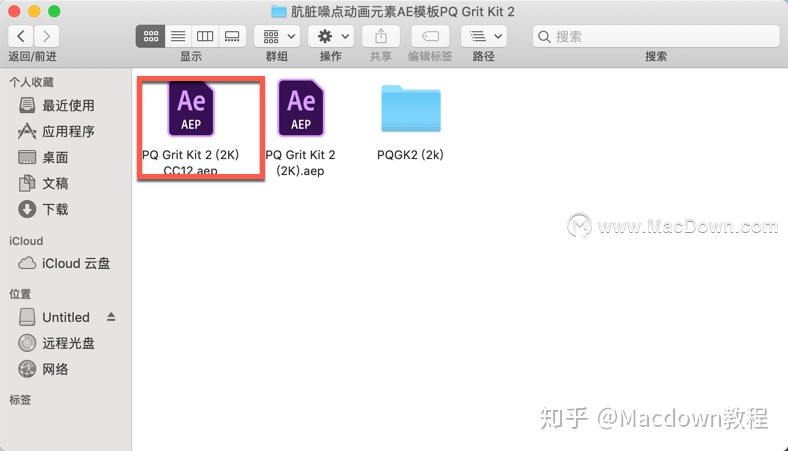Open the path (路径) dropdown

tap(484, 36)
